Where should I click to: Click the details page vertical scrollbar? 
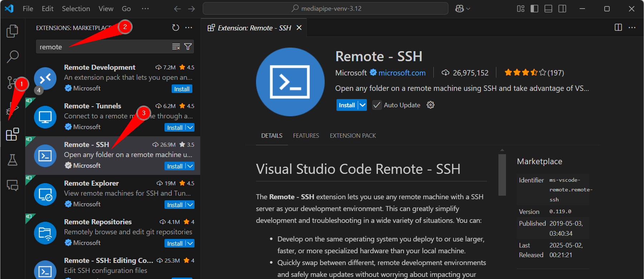tap(502, 175)
